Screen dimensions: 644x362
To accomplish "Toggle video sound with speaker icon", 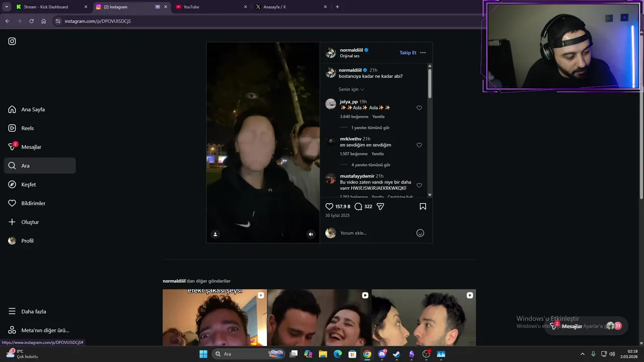I will 310,234.
